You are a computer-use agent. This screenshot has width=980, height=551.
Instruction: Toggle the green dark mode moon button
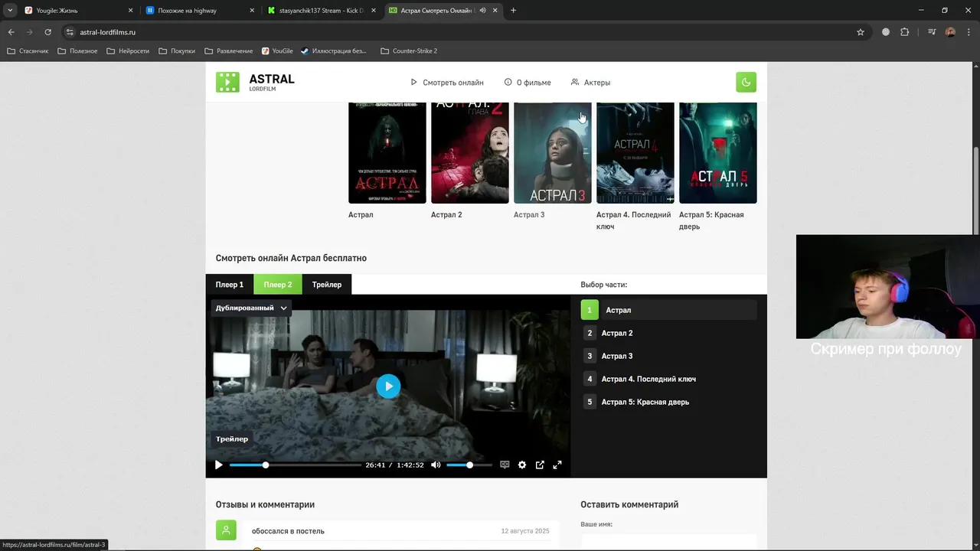coord(746,82)
